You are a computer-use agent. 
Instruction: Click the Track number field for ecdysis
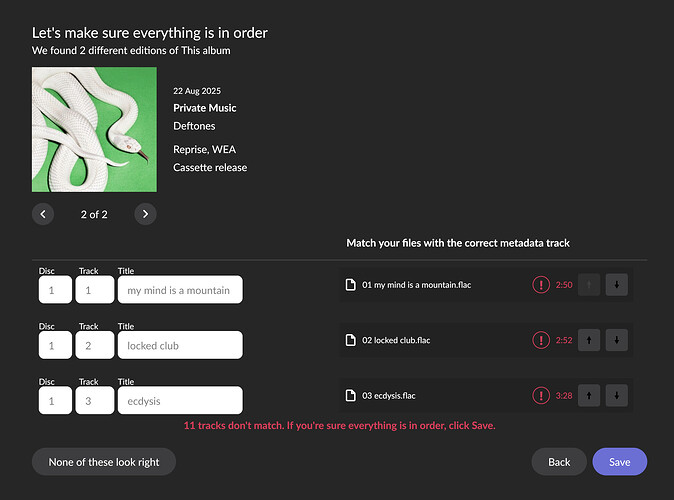coord(94,401)
